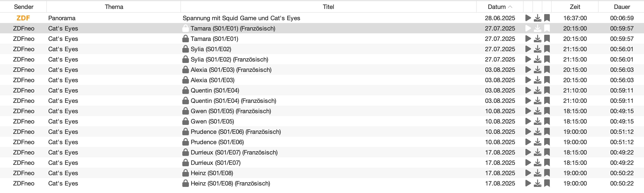Sort by the Dauer column header
This screenshot has height=193, width=644.
(622, 7)
